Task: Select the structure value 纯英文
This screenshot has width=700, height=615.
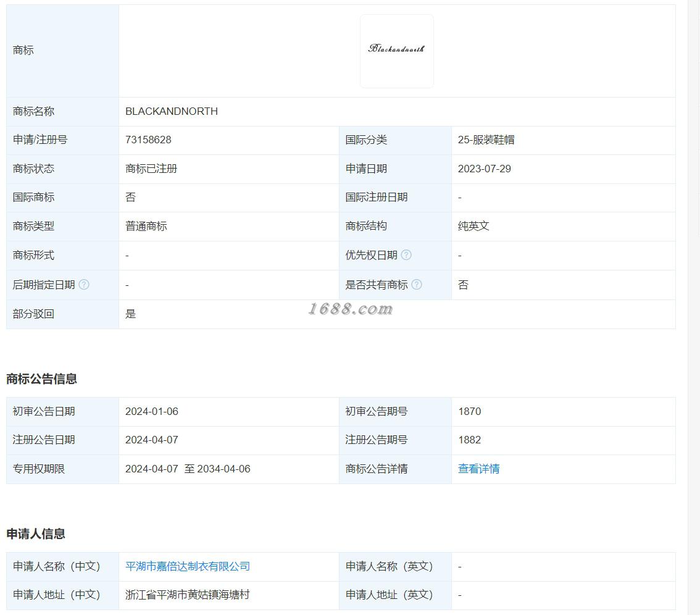Action: click(x=473, y=226)
